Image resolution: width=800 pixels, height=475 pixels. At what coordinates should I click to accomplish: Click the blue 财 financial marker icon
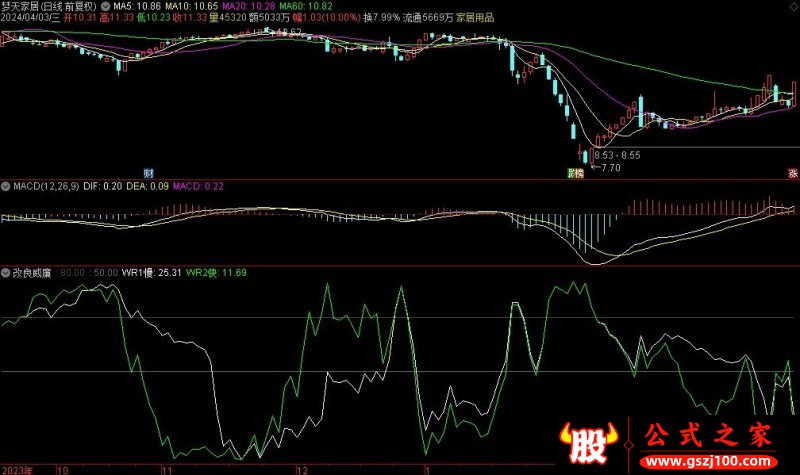[x=148, y=173]
